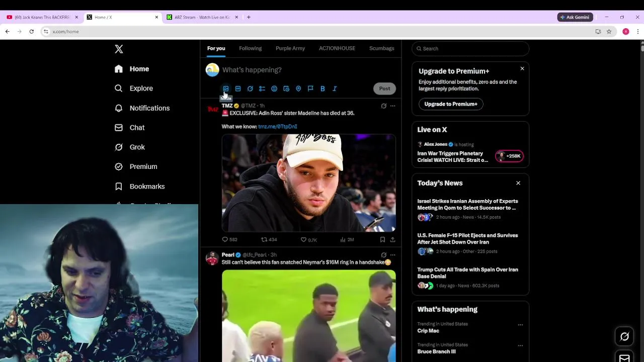
Task: Click the Upgrade to Premium+ button
Action: click(x=451, y=104)
